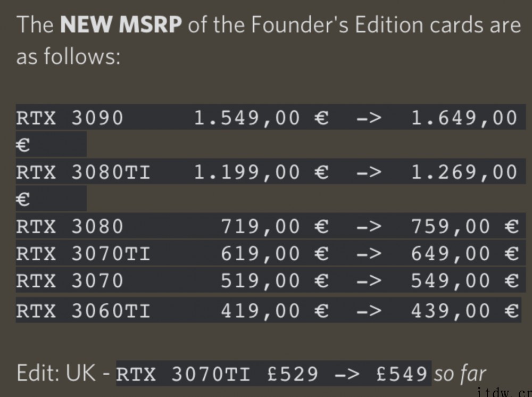This screenshot has height=397, width=532.
Task: Select the RTX 3080 row label
Action: [70, 226]
